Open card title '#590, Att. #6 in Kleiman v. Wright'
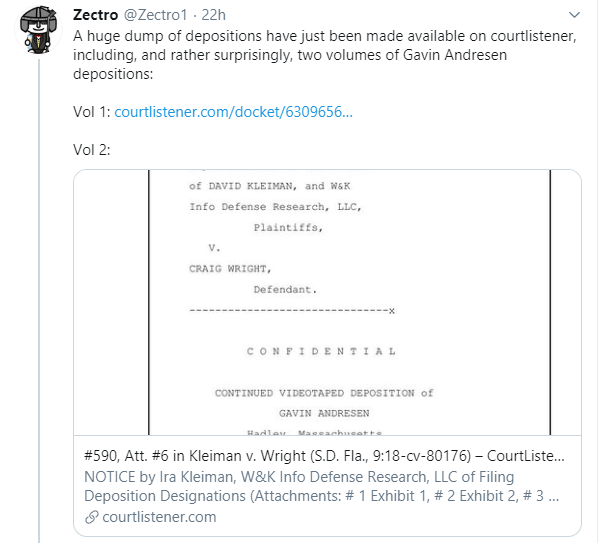The width and height of the screenshot is (612, 543). click(x=324, y=456)
